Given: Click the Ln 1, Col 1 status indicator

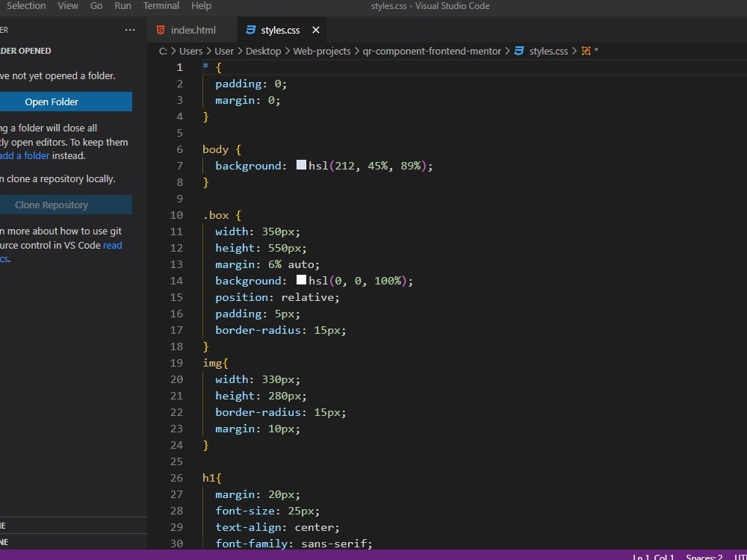Looking at the screenshot, I should [x=653, y=557].
